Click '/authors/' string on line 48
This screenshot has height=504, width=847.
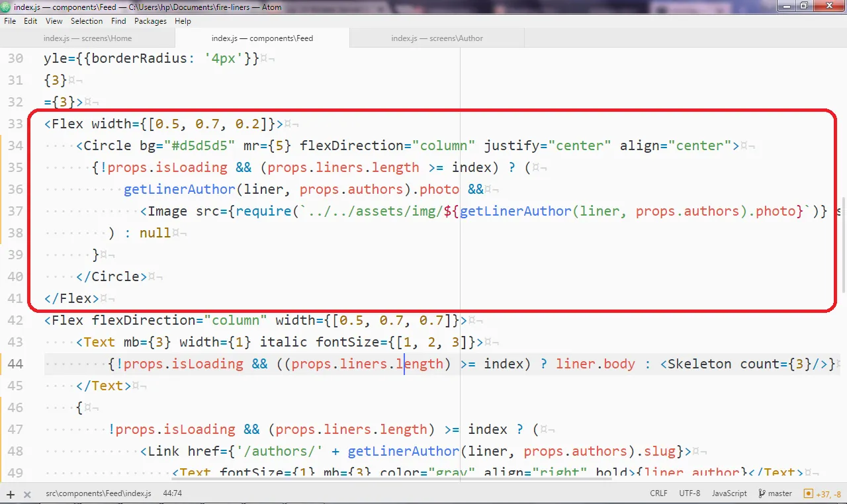(279, 451)
